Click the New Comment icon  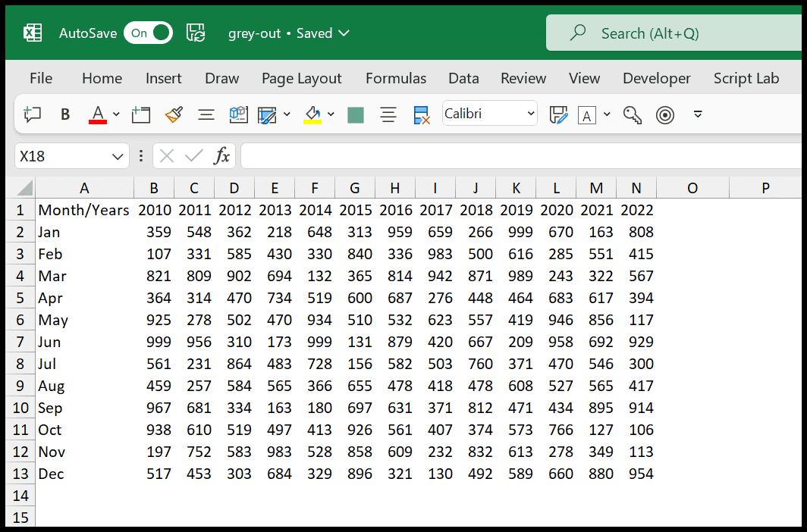click(33, 114)
